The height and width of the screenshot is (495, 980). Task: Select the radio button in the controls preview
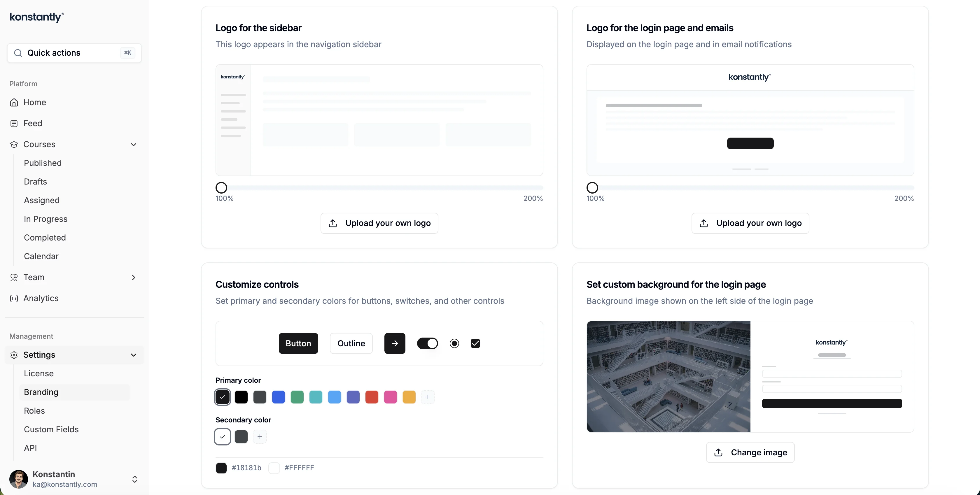coord(454,343)
